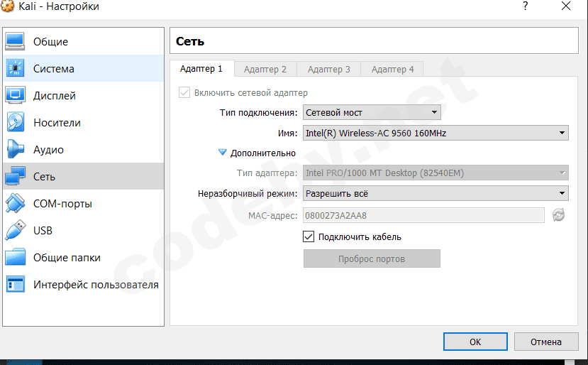This screenshot has width=588, height=365.
Task: Click the Проброс портов button
Action: coord(372,258)
